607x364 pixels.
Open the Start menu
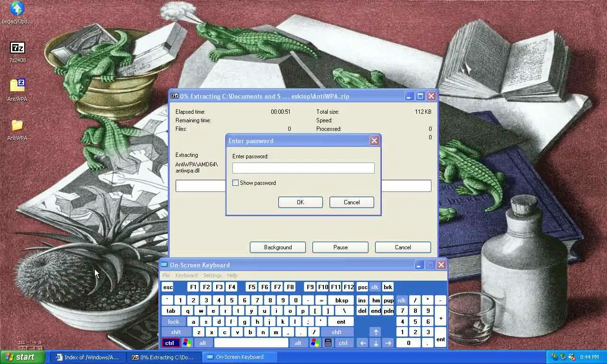point(23,357)
